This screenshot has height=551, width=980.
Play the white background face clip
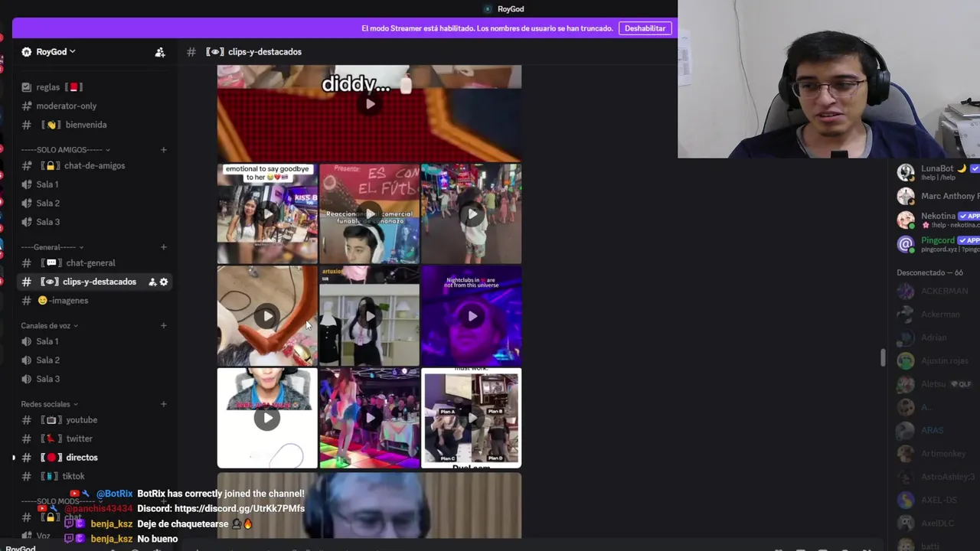click(267, 418)
